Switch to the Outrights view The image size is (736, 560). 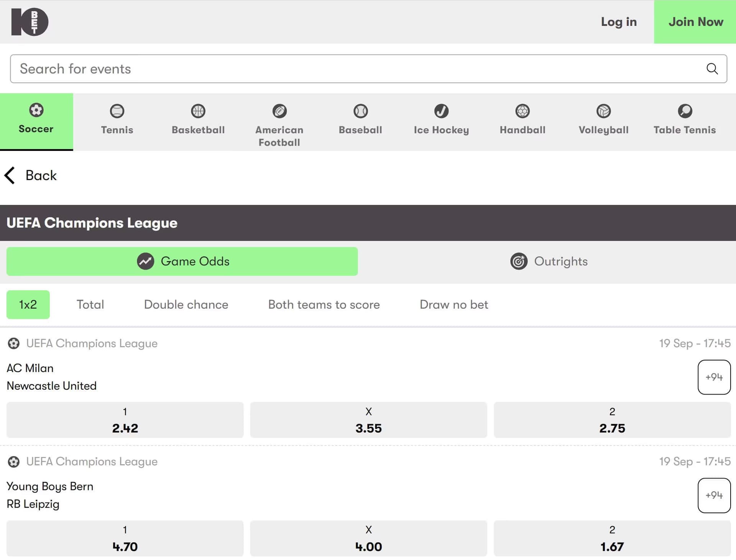tap(549, 261)
